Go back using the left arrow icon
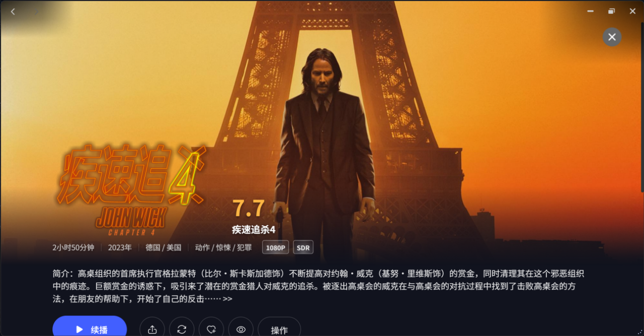Viewport: 644px width, 336px height. (13, 11)
